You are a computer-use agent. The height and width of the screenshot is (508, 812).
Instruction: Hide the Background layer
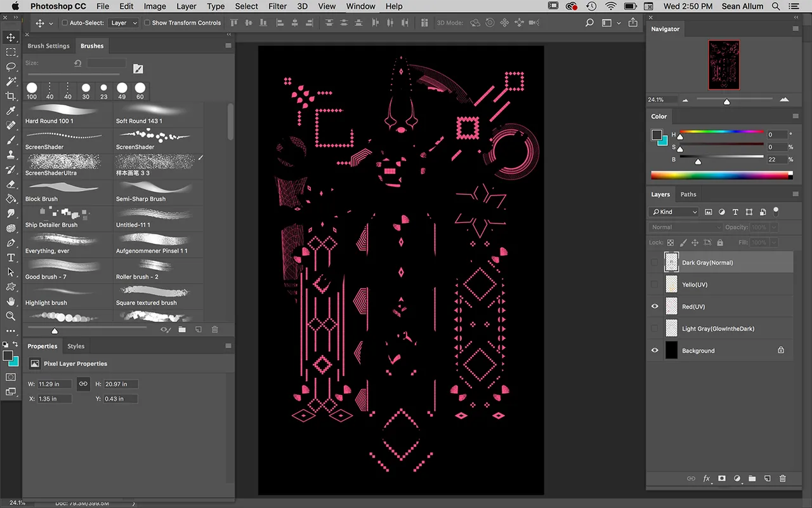pos(655,351)
